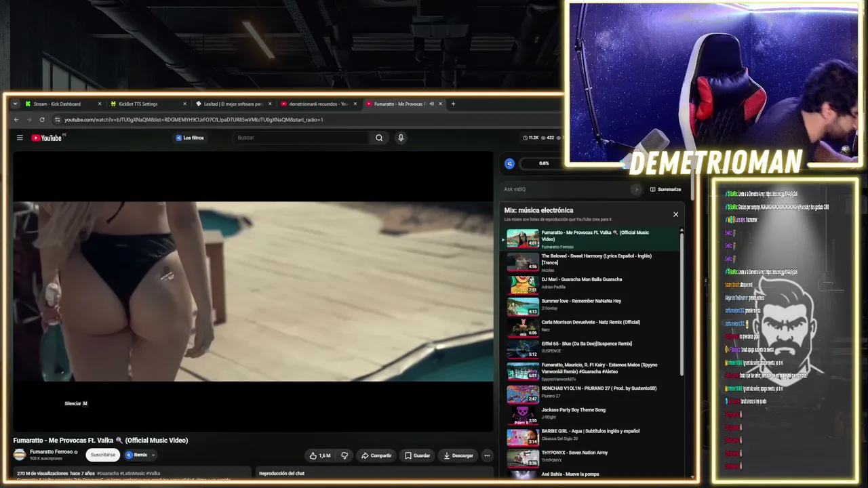This screenshot has height=488, width=868.
Task: Open the Los filtros button
Action: (190, 138)
